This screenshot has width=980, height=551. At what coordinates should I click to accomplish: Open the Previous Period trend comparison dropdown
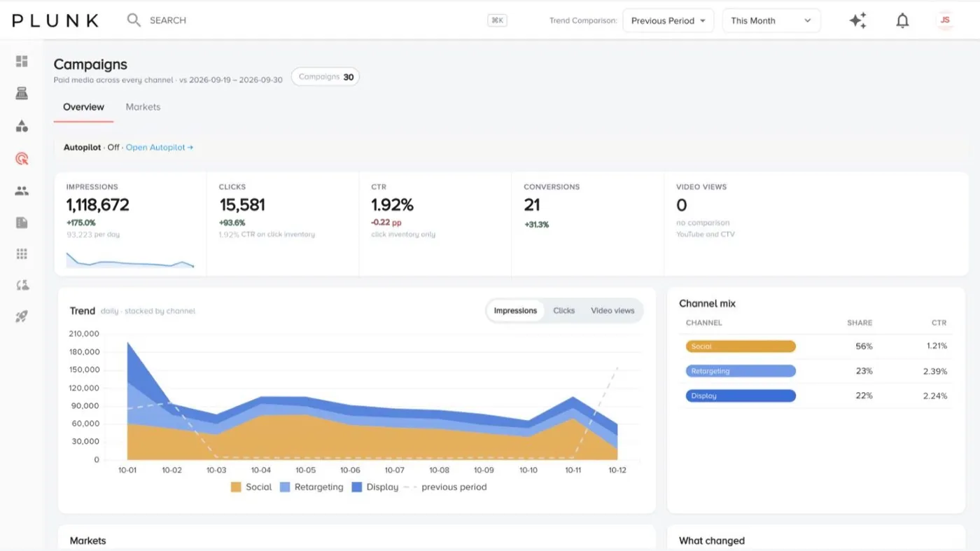pos(668,20)
